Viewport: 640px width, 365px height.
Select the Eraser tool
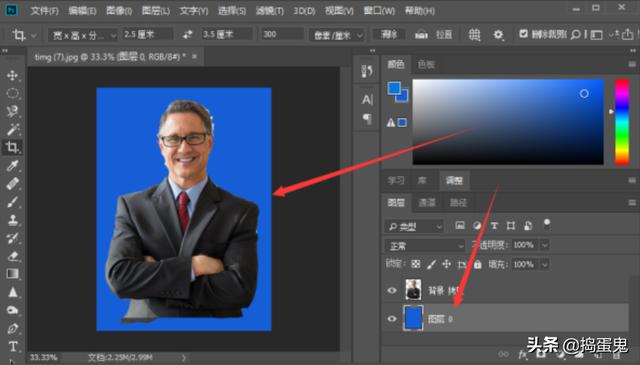tap(12, 256)
